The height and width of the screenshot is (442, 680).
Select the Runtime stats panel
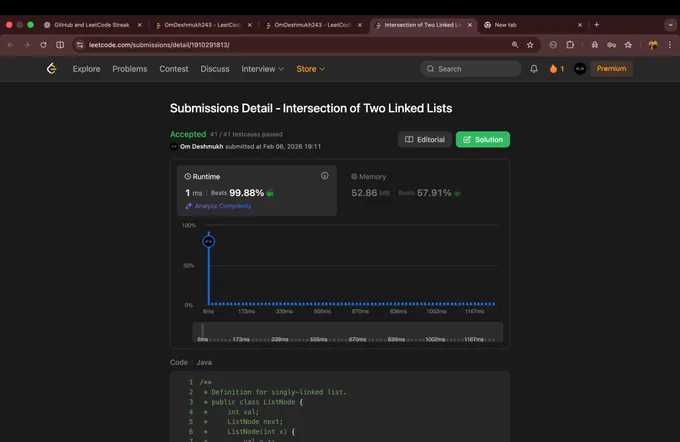[x=257, y=190]
